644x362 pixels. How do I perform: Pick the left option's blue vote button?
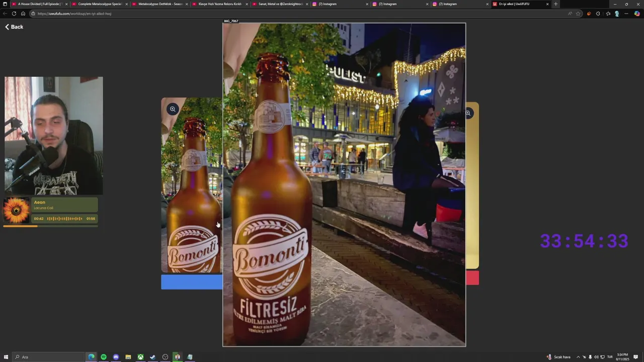[192, 282]
